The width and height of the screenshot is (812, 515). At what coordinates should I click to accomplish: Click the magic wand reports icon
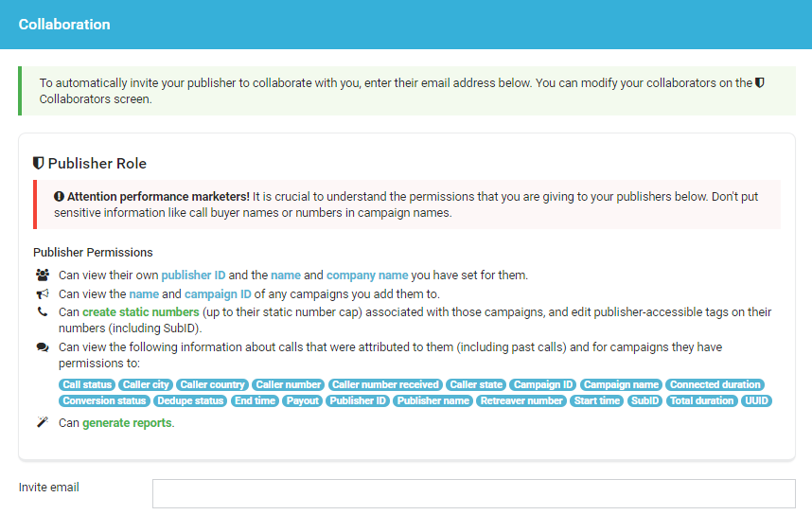click(x=43, y=422)
